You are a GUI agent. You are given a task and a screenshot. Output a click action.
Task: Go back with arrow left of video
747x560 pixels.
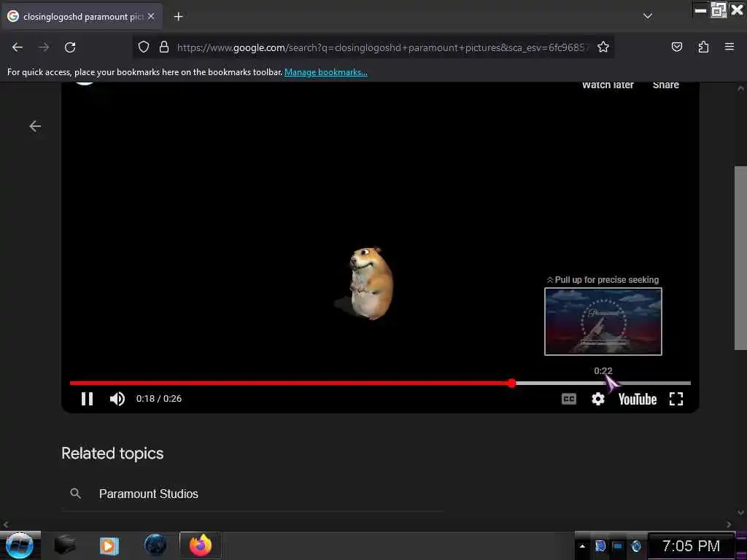click(x=35, y=126)
